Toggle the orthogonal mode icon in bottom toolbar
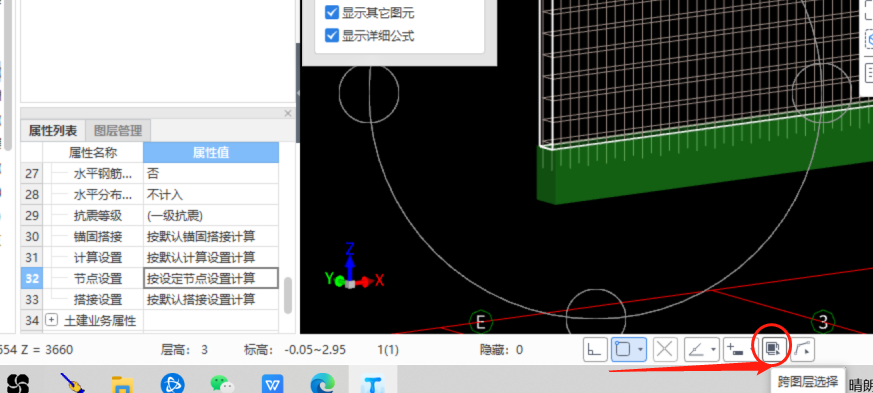Viewport: 873px width, 393px height. pos(595,350)
